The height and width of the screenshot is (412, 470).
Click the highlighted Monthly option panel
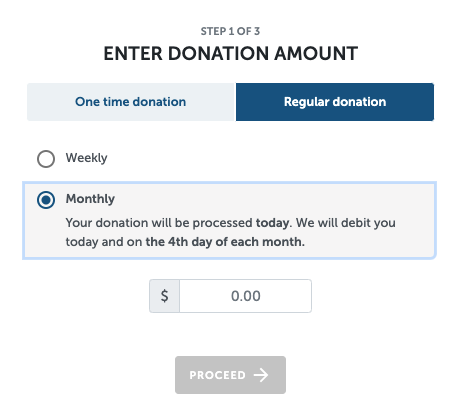click(x=229, y=221)
